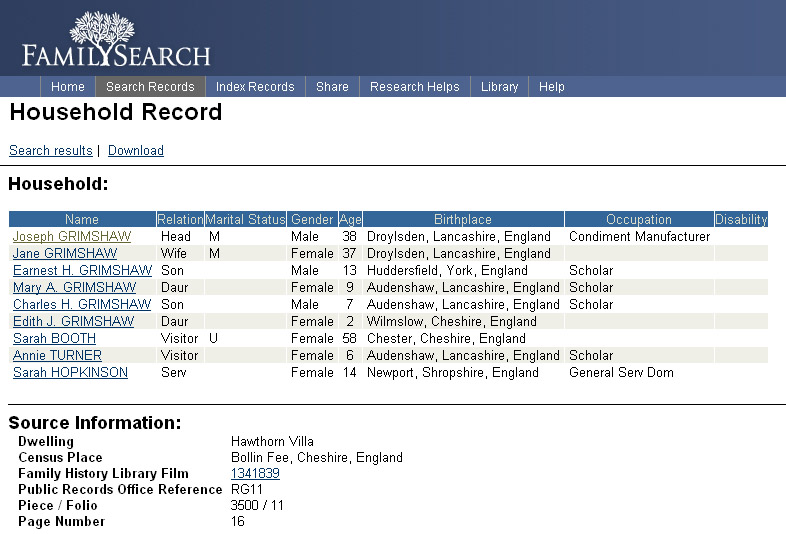
Task: Select the Search Records tab
Action: (150, 87)
